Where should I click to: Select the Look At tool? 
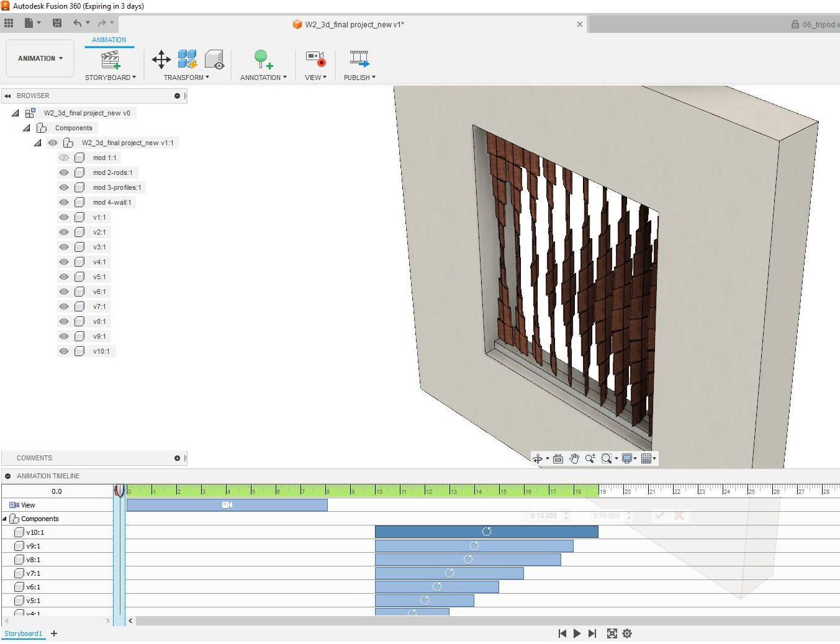coord(558,458)
